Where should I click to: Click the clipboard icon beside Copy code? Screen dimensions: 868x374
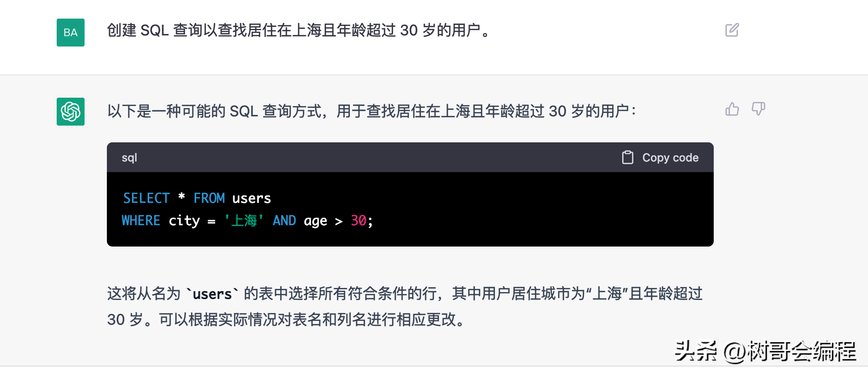pos(628,157)
